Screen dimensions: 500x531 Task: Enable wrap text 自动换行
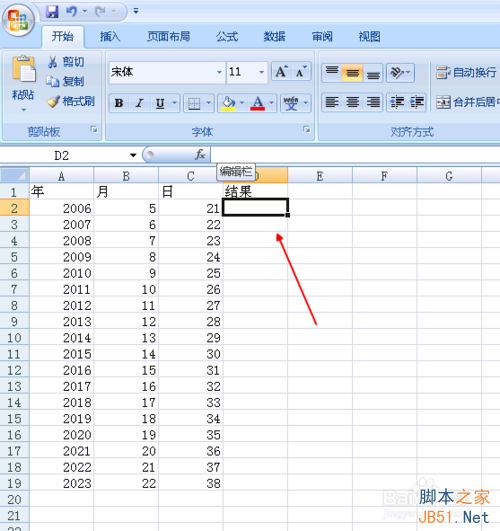coord(466,72)
